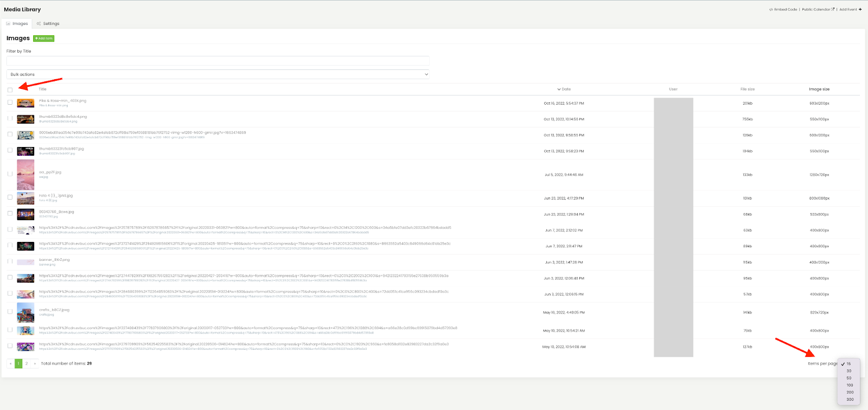
Task: Check the box for aa_ppZF.jpg
Action: (x=10, y=174)
